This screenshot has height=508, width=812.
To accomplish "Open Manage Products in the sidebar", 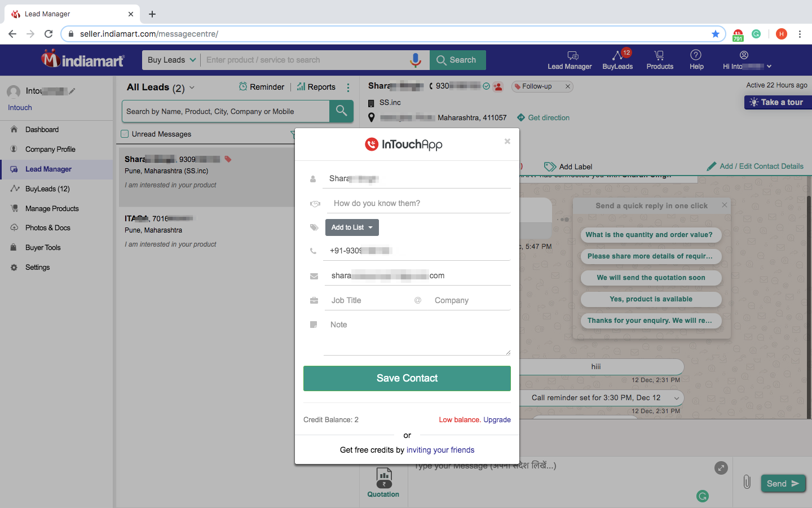I will point(52,208).
